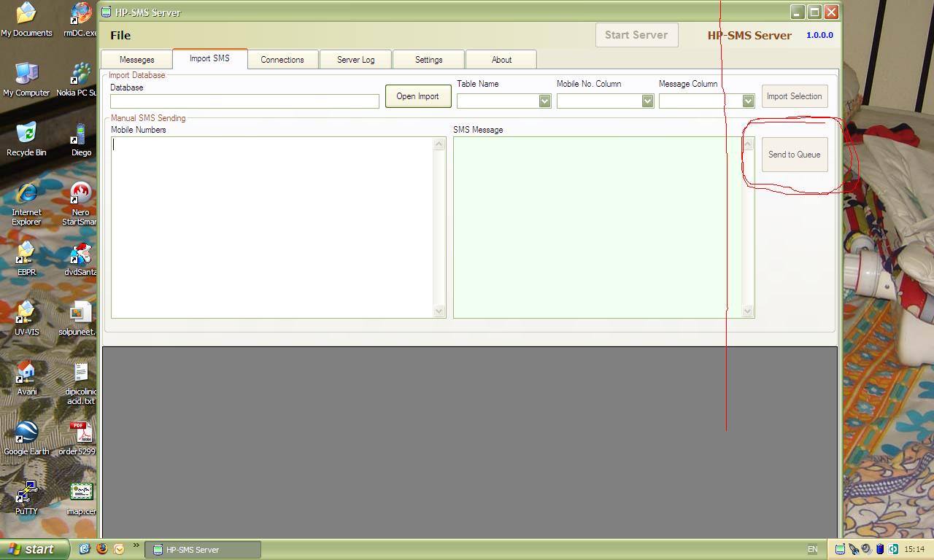The height and width of the screenshot is (560, 934).
Task: Open the Avani desktop shortcut
Action: point(26,373)
